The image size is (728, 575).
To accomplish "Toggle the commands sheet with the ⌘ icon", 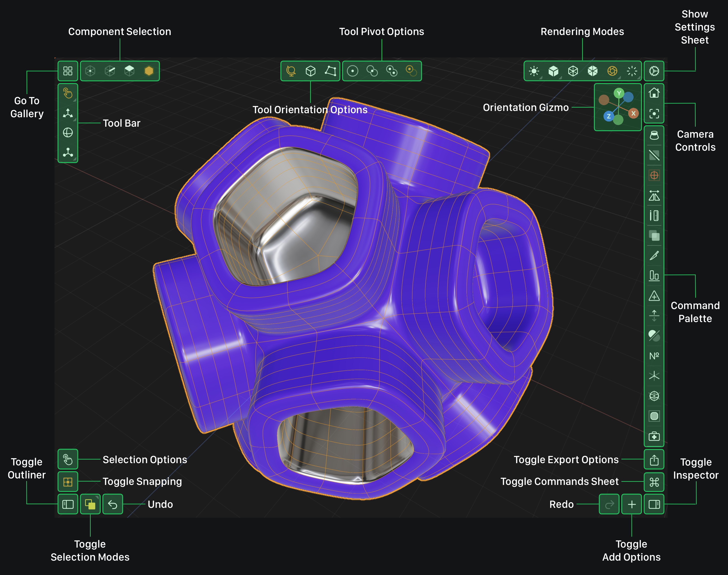I will tap(654, 482).
